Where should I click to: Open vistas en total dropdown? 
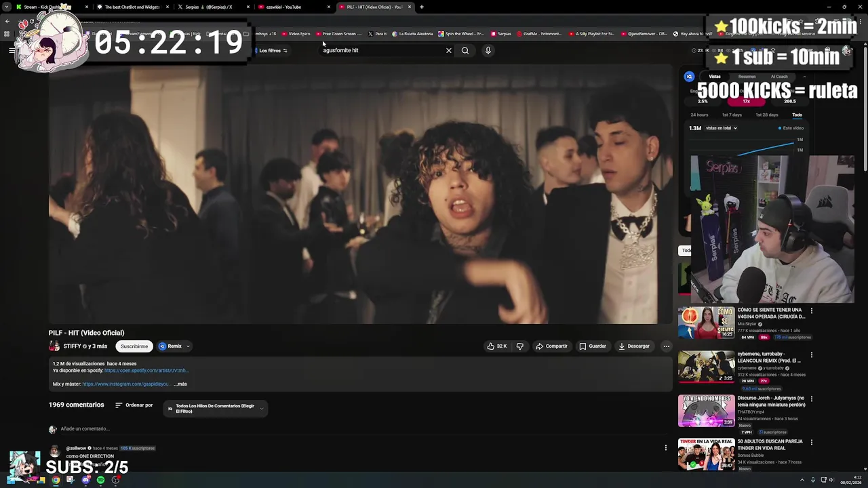coord(722,128)
